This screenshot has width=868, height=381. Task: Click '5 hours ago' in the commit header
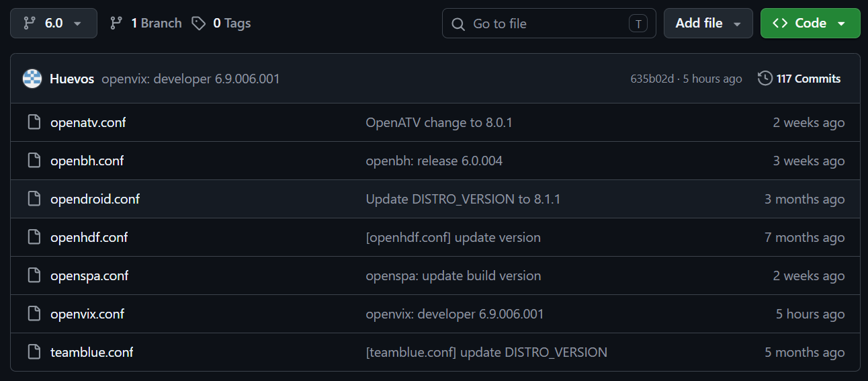[x=713, y=79]
